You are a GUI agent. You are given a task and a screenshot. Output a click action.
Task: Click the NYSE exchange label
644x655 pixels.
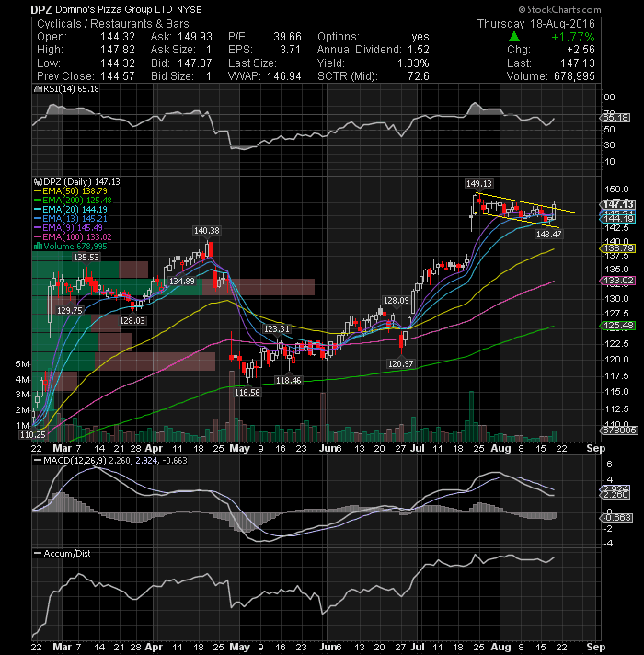click(190, 10)
